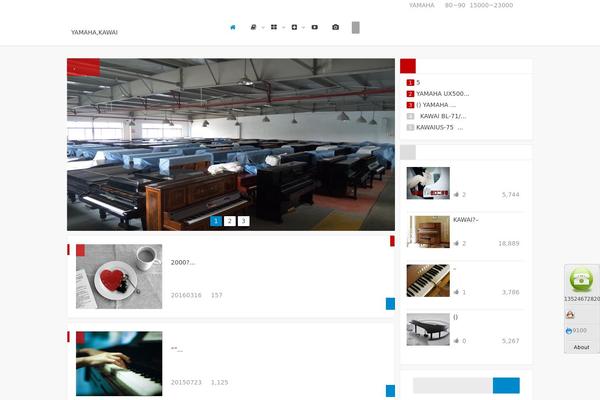600x400 pixels.
Task: Expand dropdown arrow beside grid icon
Action: point(284,28)
